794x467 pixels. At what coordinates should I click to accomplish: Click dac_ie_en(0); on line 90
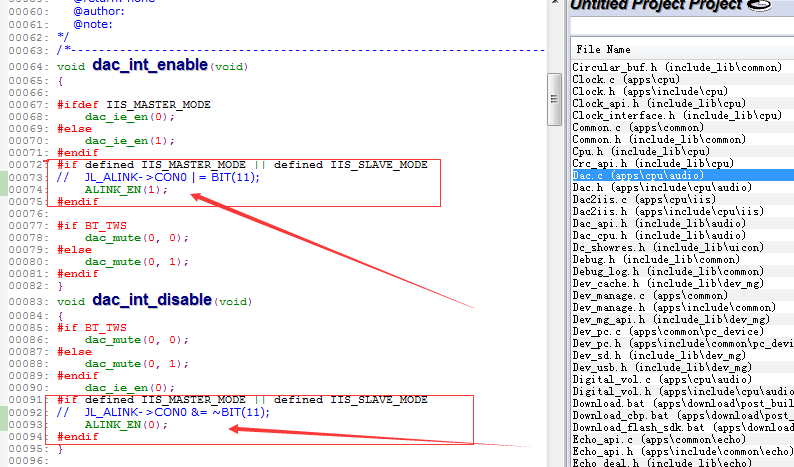(130, 388)
